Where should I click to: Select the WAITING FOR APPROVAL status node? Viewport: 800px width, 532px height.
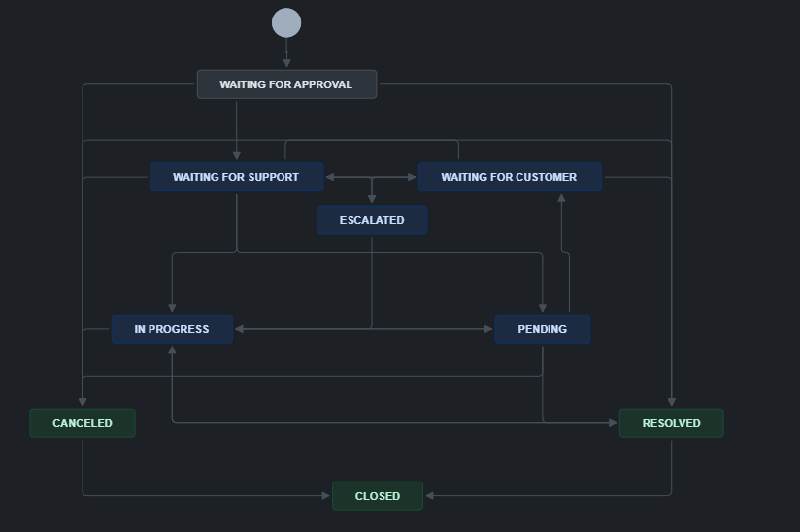286,84
